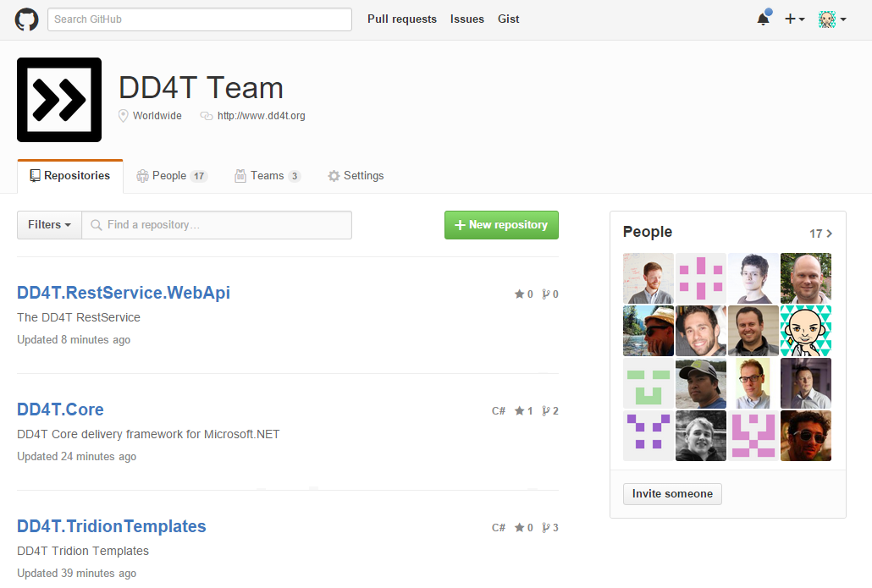Viewport: 872px width, 588px height.
Task: Click the Worldwide location text
Action: pos(157,116)
